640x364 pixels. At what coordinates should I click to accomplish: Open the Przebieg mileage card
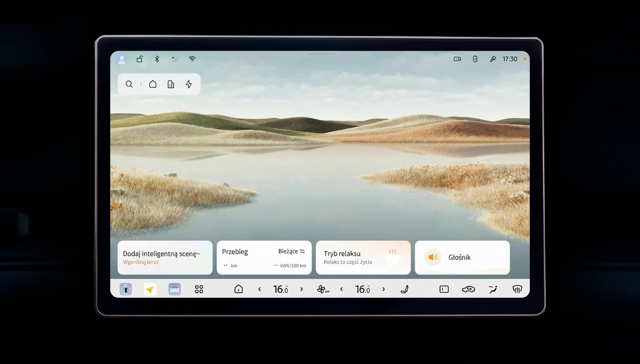click(x=264, y=257)
